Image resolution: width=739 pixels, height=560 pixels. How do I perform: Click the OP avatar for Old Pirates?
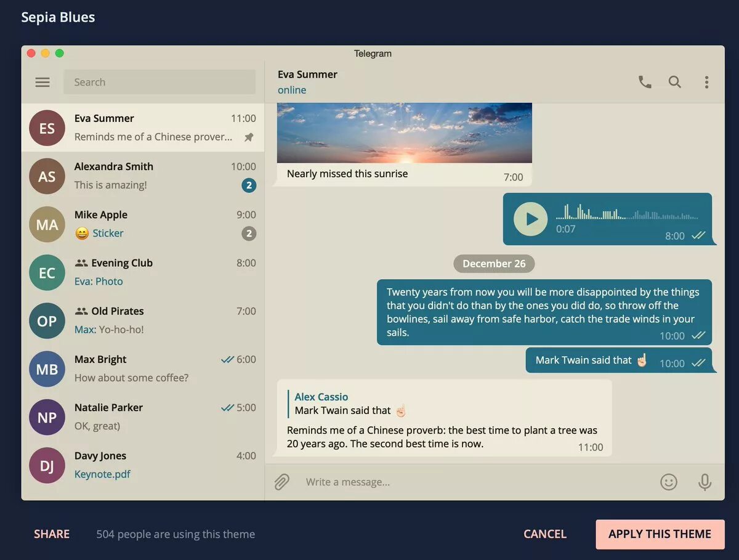point(47,321)
